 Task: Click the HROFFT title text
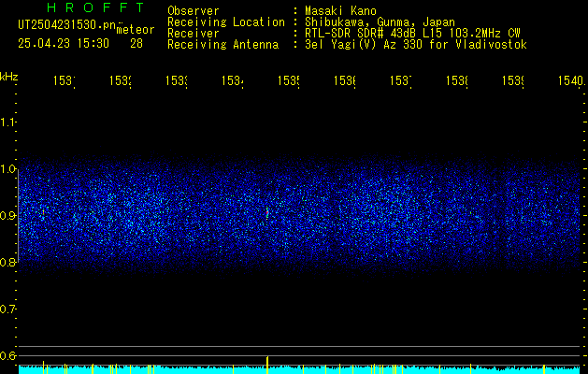pyautogui.click(x=95, y=7)
